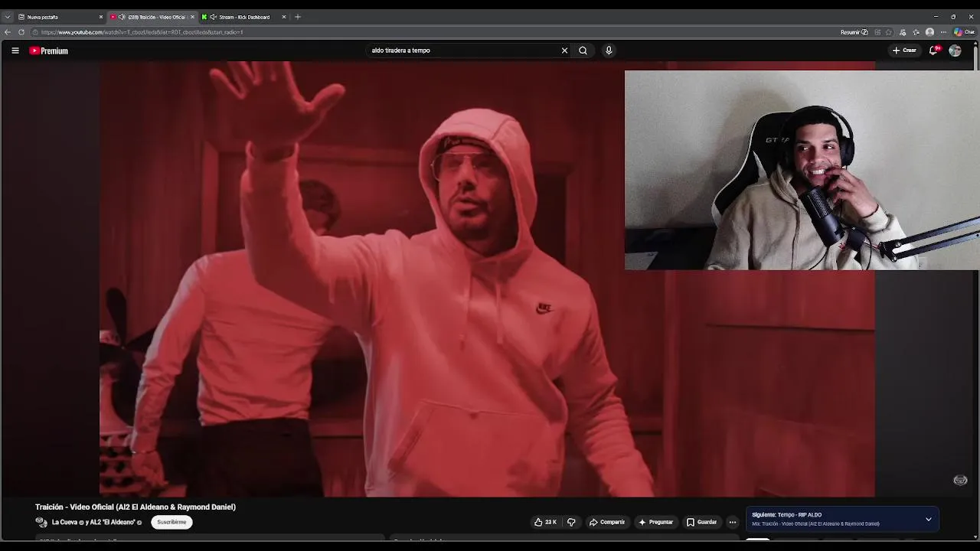The image size is (980, 551).
Task: Run search with the magnifier icon
Action: point(583,51)
